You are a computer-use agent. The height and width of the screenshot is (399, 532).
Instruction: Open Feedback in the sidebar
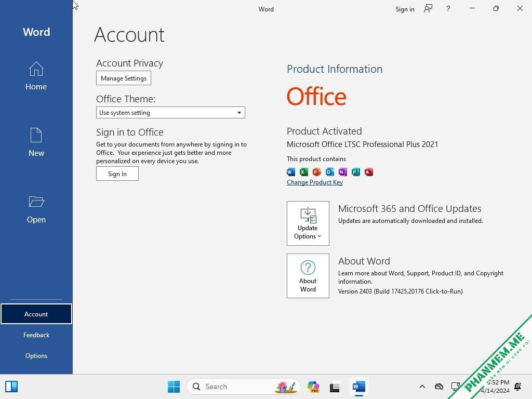click(36, 335)
